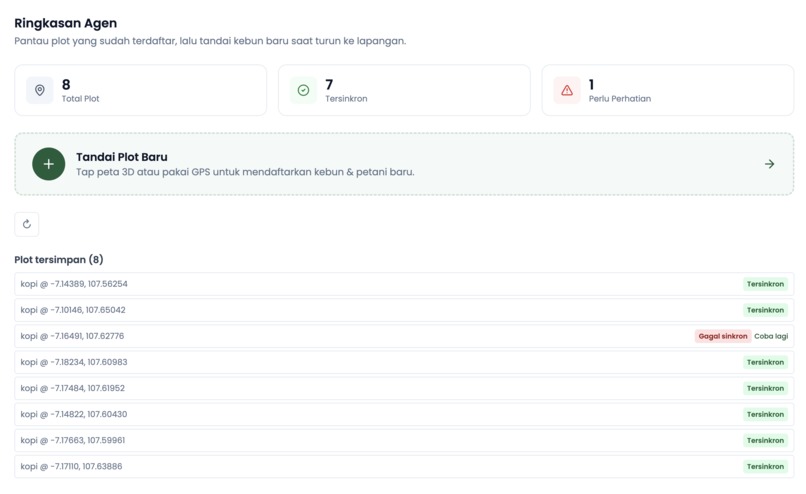Image resolution: width=806 pixels, height=494 pixels.
Task: Click the checkmark icon on Tersinkron card
Action: point(303,90)
